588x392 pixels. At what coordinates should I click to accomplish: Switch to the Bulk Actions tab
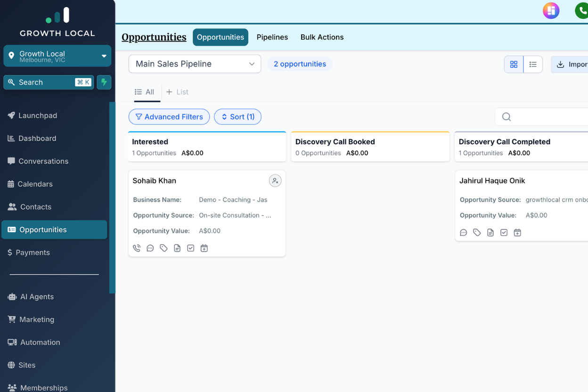coord(322,37)
